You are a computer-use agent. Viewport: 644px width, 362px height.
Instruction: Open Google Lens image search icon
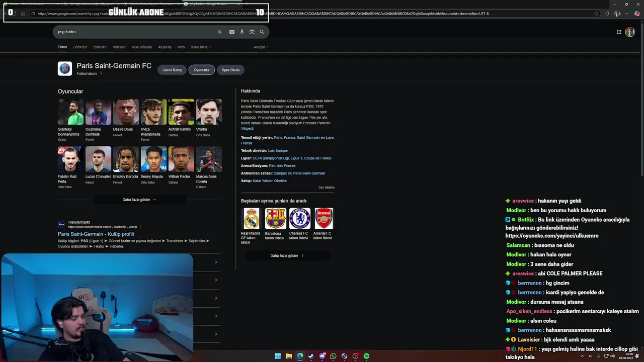tap(252, 32)
